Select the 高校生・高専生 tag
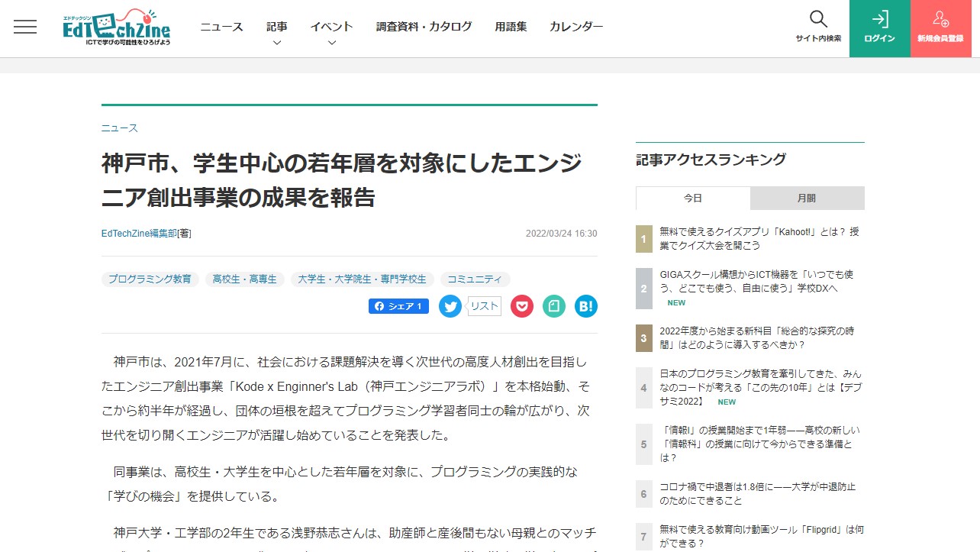The image size is (980, 552). click(x=245, y=279)
